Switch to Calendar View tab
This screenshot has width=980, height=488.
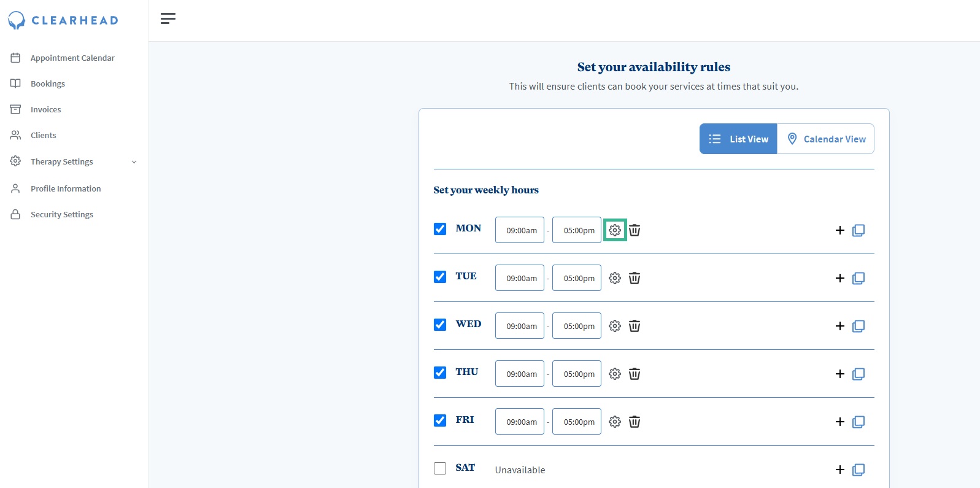tap(826, 139)
